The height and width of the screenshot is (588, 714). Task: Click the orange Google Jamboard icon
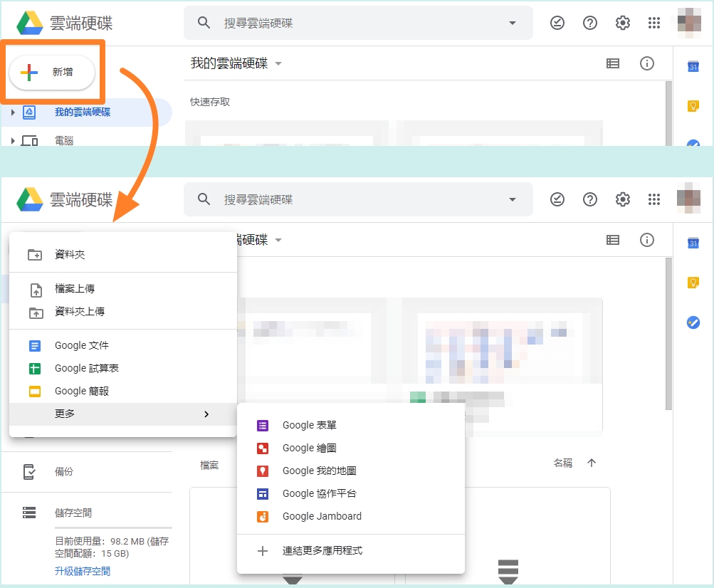(263, 517)
